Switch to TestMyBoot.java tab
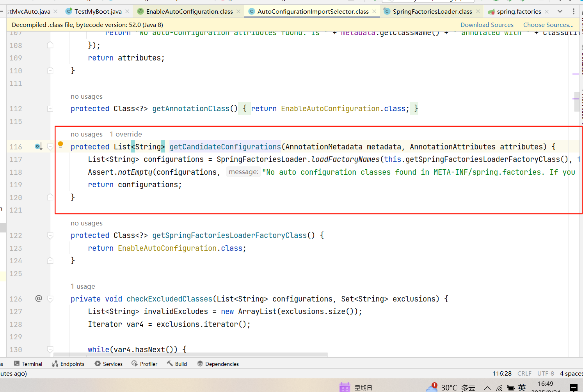Screen dimensions: 583x392 pos(98,11)
